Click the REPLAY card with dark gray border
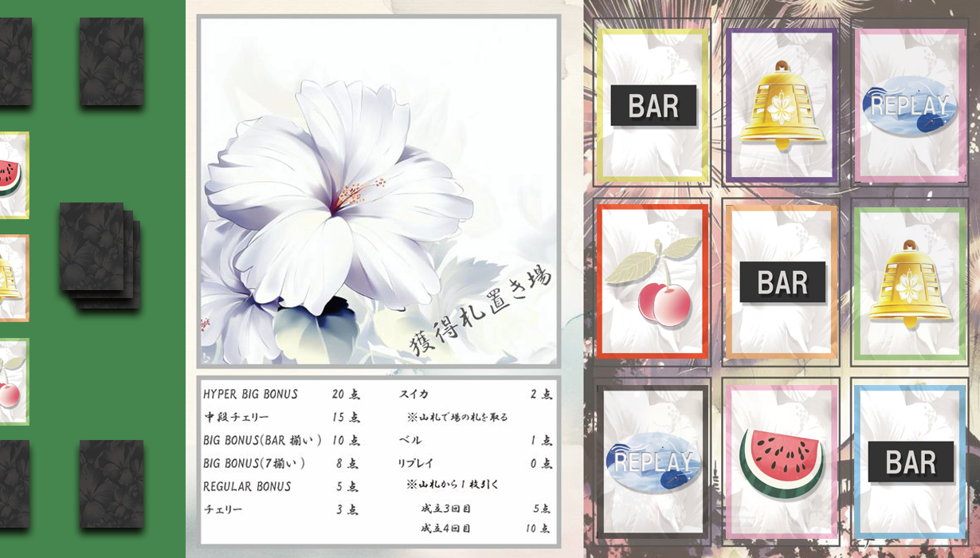Viewport: 980px width, 558px height. [652, 461]
